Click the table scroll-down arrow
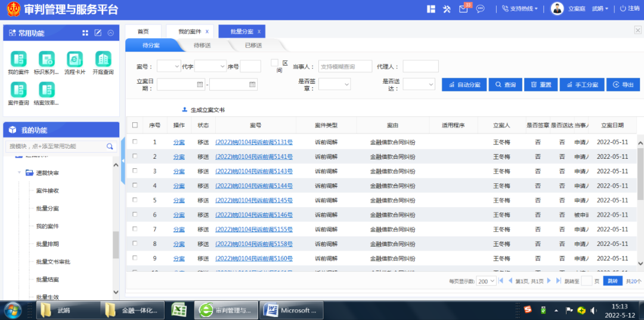Image resolution: width=644 pixels, height=320 pixels. (x=640, y=263)
